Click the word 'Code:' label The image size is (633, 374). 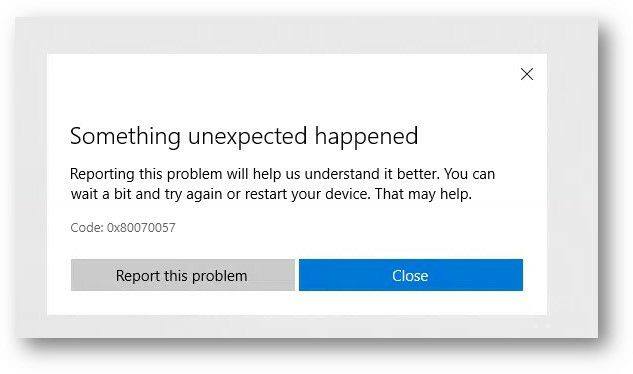point(87,227)
